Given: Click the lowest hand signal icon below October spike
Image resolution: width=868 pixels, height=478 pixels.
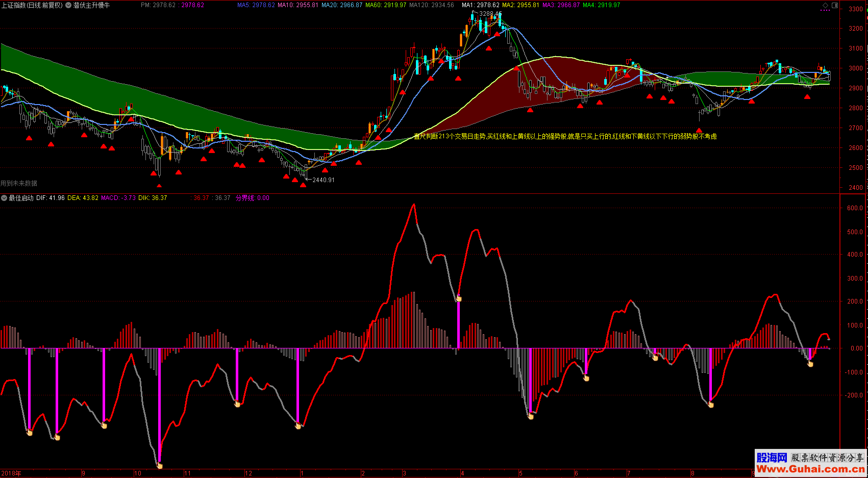Looking at the screenshot, I should [x=160, y=465].
